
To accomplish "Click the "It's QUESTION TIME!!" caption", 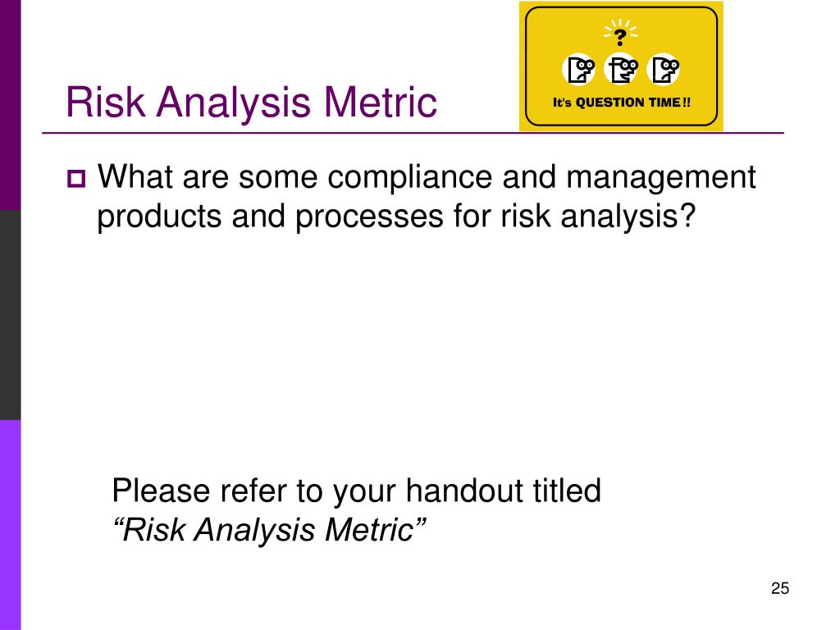I will tap(622, 103).
